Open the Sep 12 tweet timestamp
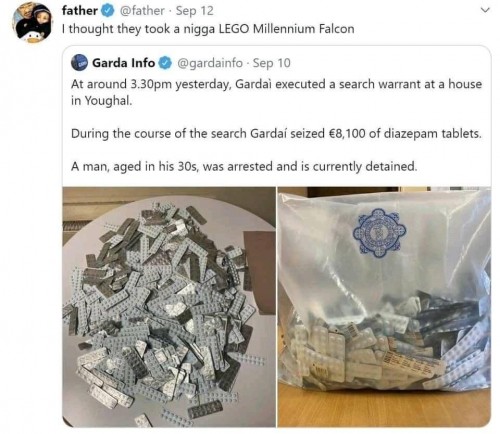The height and width of the screenshot is (434, 500). tap(194, 11)
